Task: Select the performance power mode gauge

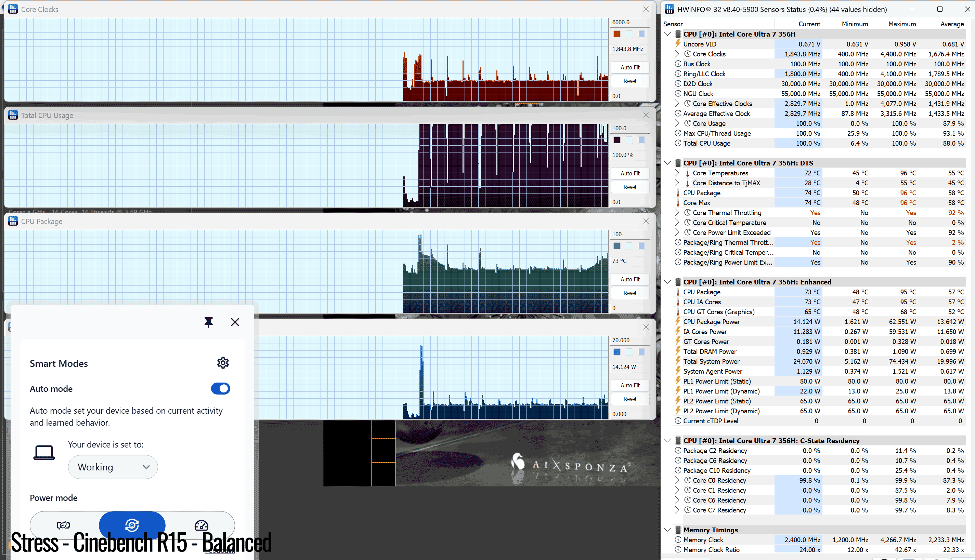Action: tap(201, 525)
